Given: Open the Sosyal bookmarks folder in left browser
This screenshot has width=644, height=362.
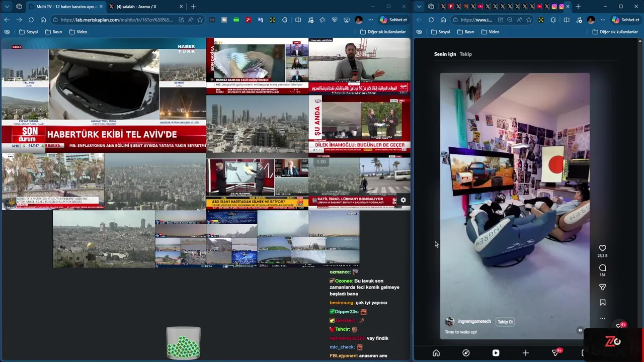Looking at the screenshot, I should click(x=28, y=32).
